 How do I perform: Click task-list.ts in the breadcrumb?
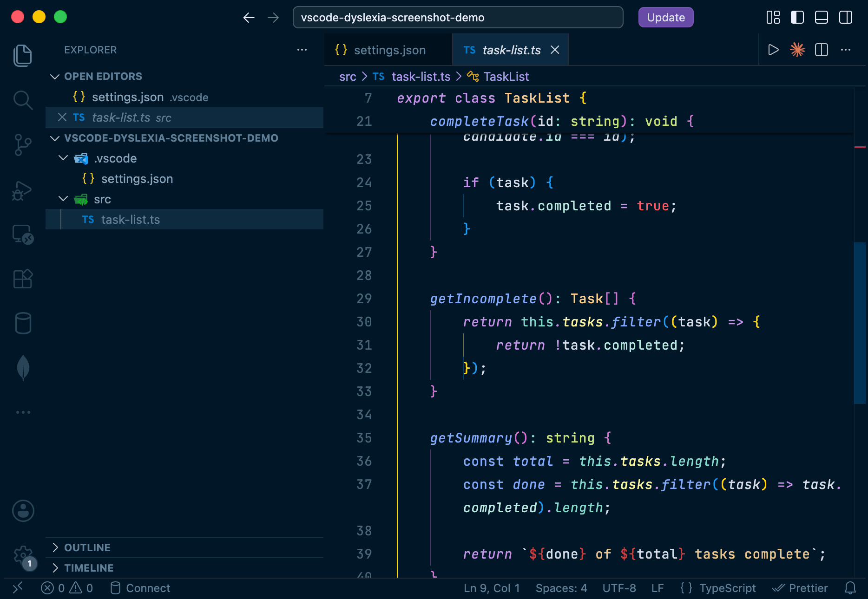pos(421,77)
